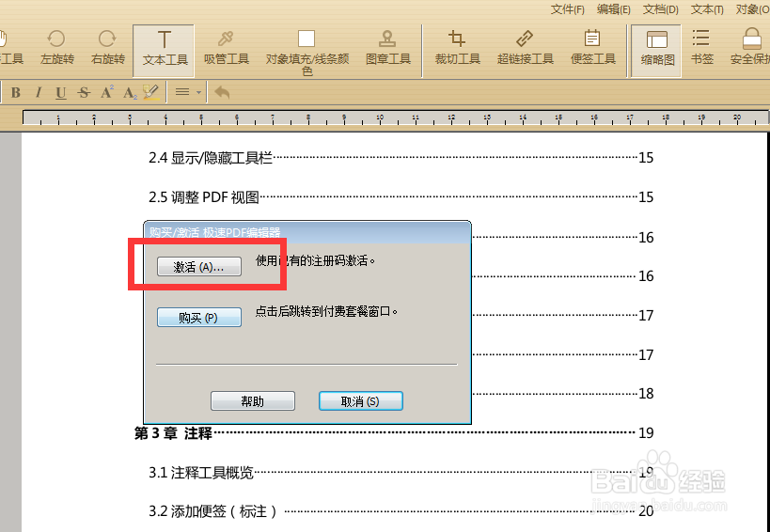This screenshot has height=532, width=770.
Task: Click the dialog text '使用已有的注册码激活'
Action: point(315,260)
